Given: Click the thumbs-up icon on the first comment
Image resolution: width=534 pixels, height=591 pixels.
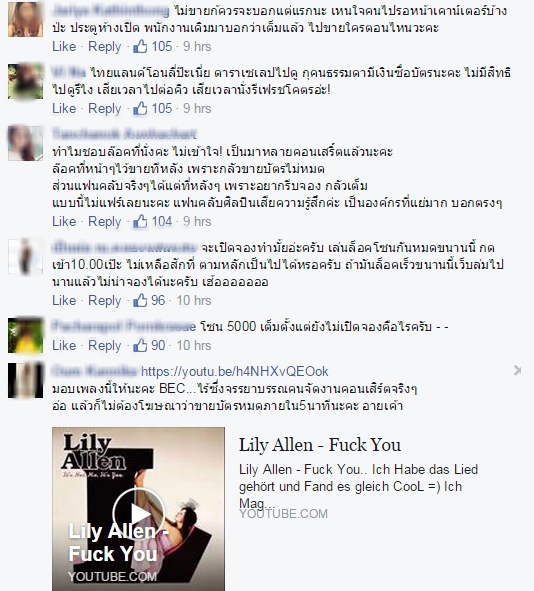Looking at the screenshot, I should point(140,46).
